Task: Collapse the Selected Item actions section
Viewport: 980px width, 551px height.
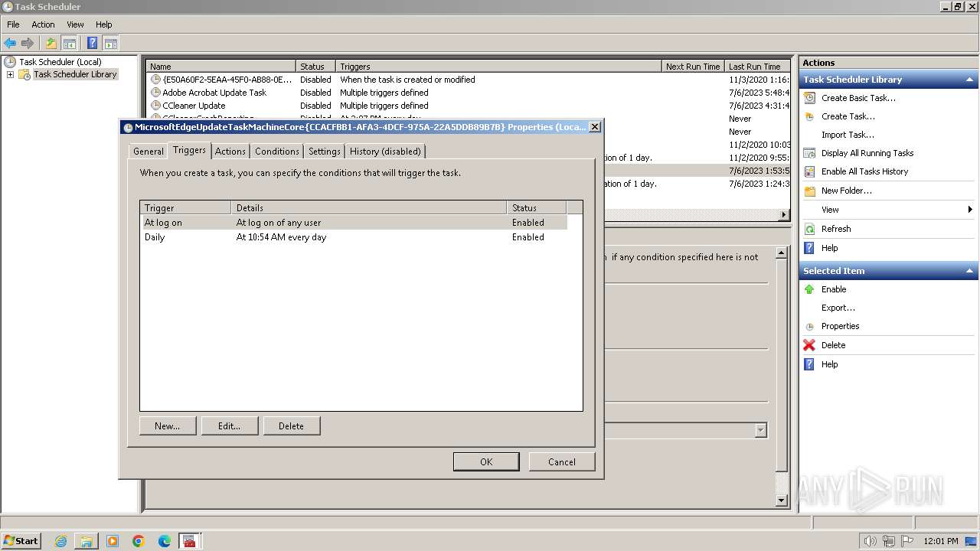Action: tap(970, 271)
